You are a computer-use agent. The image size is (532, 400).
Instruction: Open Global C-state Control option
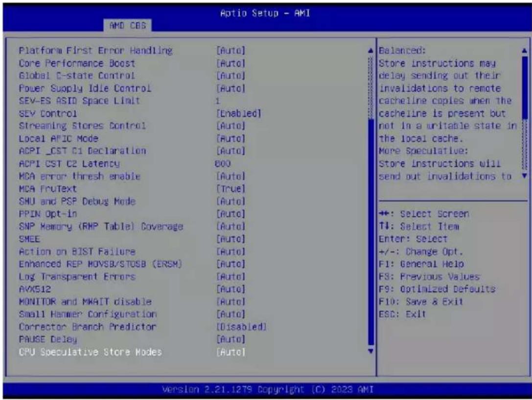[x=77, y=76]
